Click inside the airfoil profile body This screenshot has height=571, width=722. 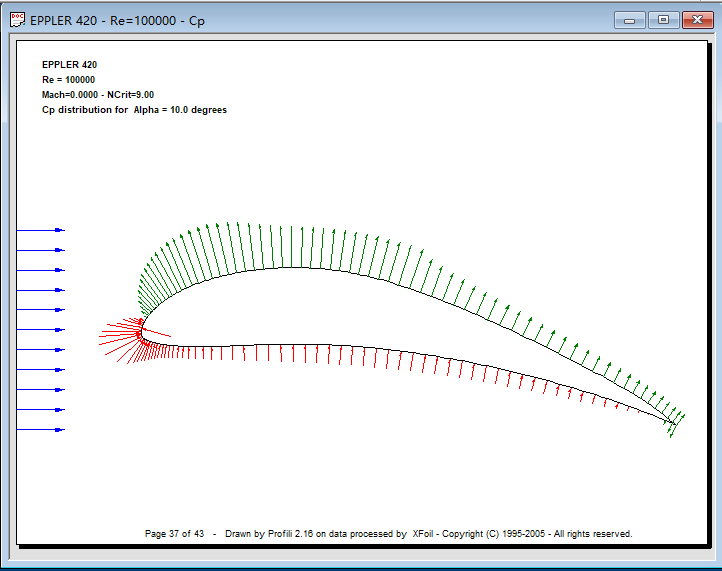300,310
